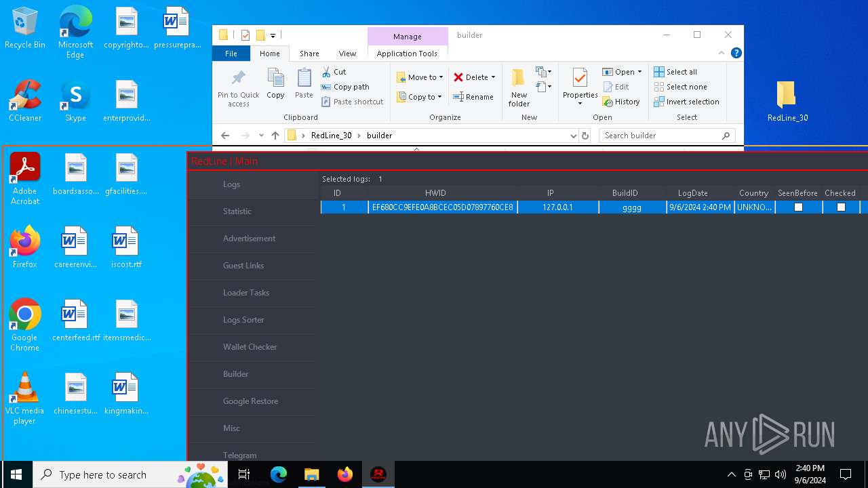Open the careerenvi... Word document icon
868x488 pixels.
click(75, 247)
